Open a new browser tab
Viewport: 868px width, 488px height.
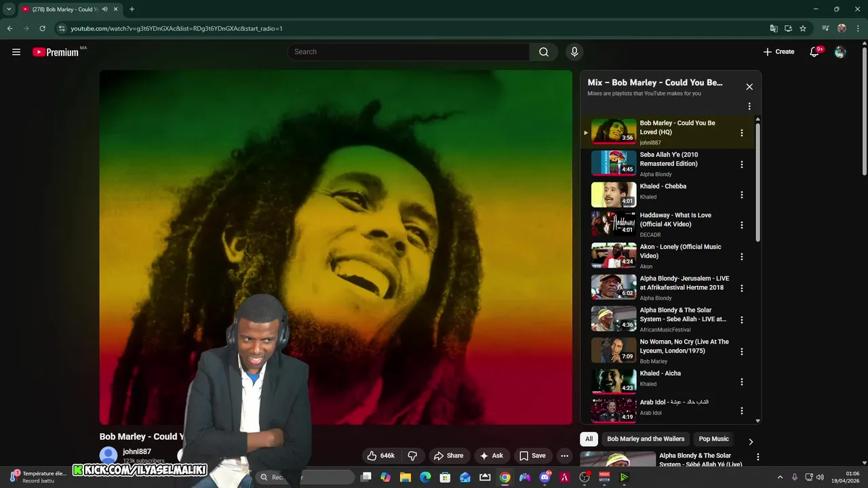(132, 9)
